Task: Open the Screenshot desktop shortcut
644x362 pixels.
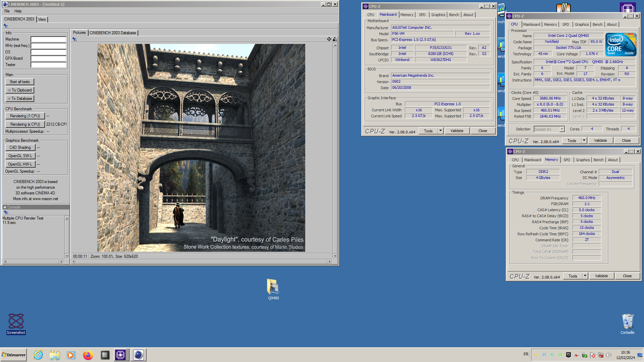Action: click(x=16, y=324)
